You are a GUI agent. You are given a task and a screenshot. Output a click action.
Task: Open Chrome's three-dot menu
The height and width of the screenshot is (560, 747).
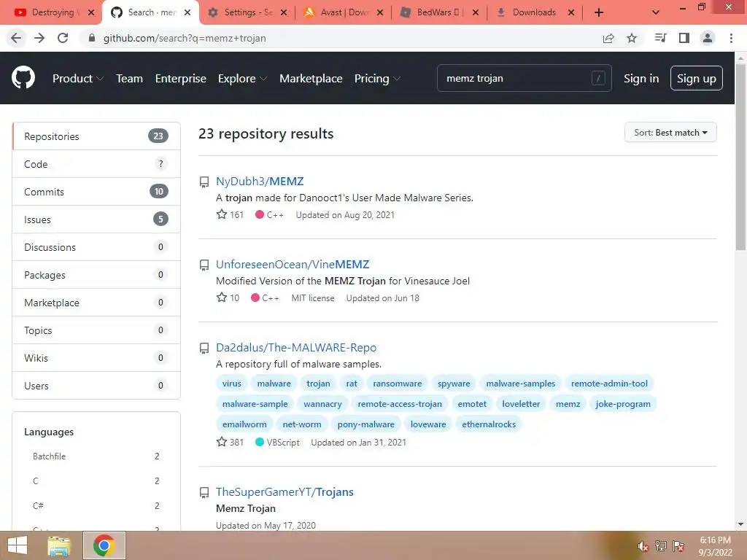[731, 38]
